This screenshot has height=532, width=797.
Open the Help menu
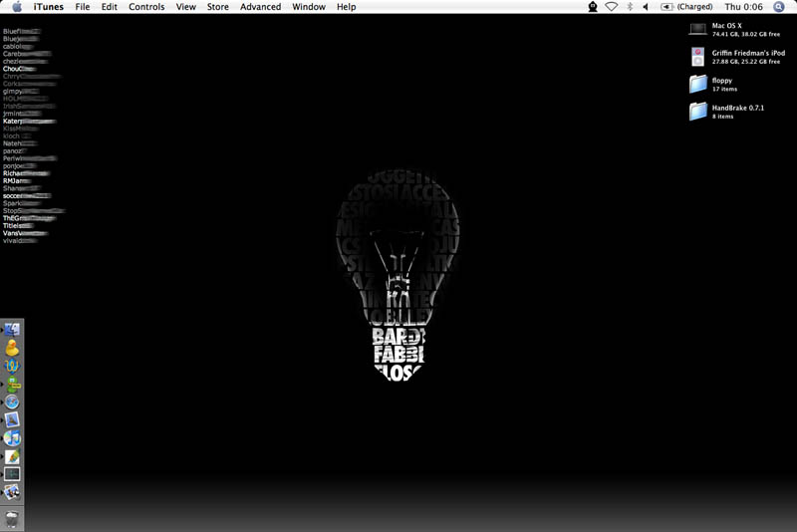point(346,7)
